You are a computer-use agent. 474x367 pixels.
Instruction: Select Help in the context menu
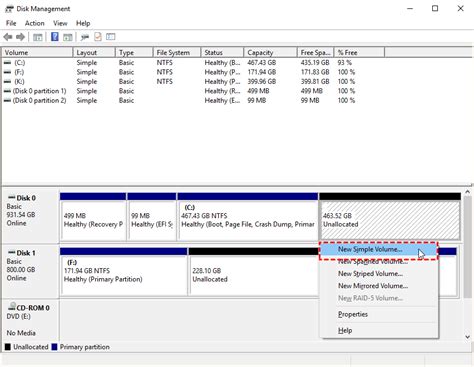378,330
